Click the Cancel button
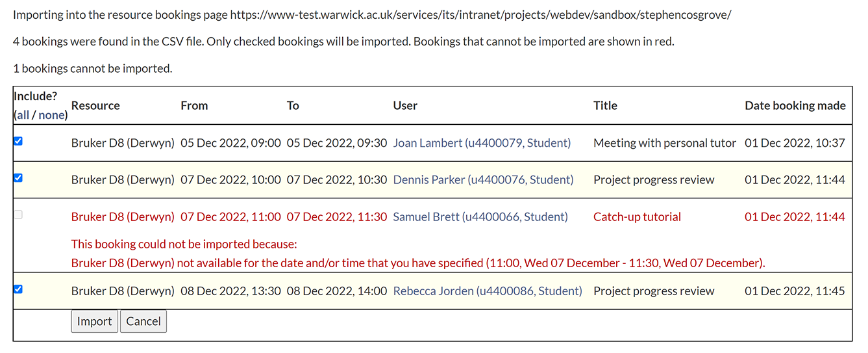 tap(143, 321)
